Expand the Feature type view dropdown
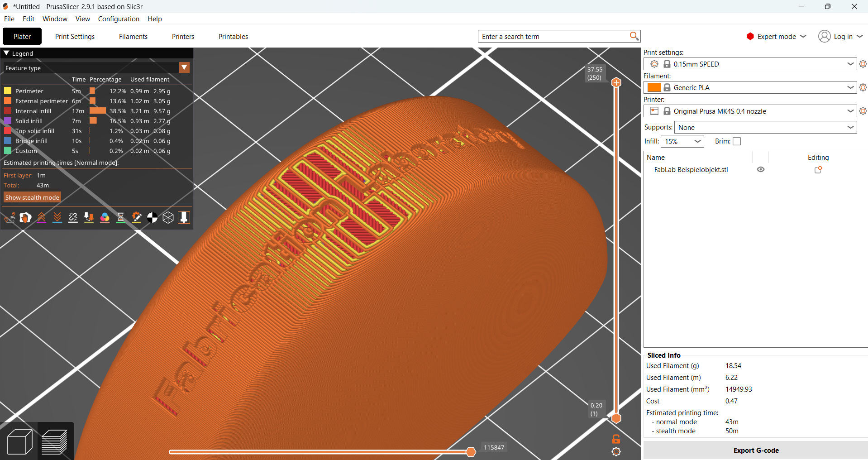 pyautogui.click(x=184, y=68)
